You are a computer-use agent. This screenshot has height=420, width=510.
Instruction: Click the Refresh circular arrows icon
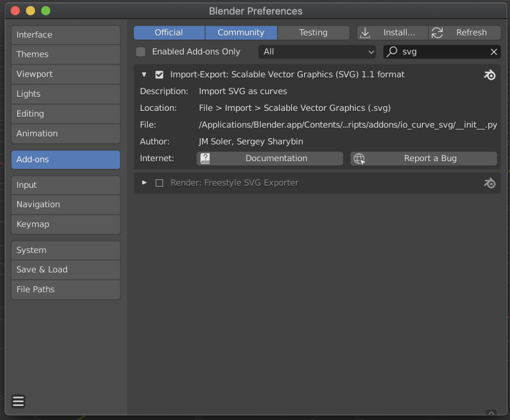coord(437,33)
